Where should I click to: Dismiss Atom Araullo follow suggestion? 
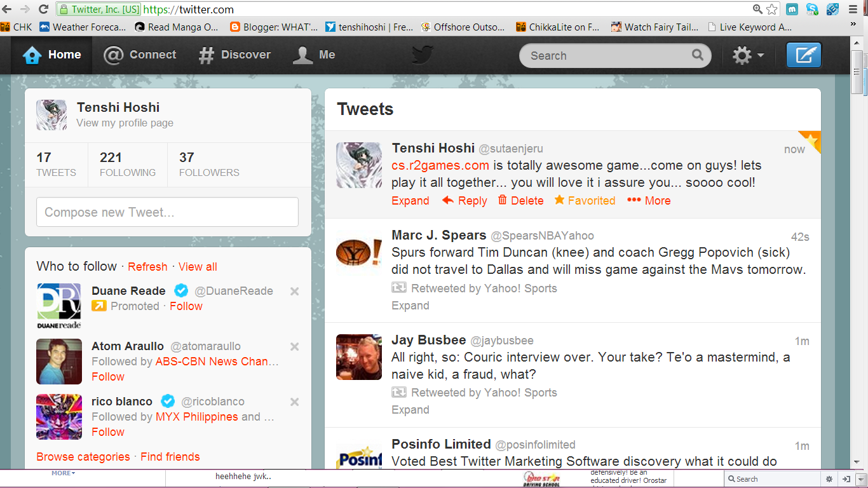click(294, 347)
